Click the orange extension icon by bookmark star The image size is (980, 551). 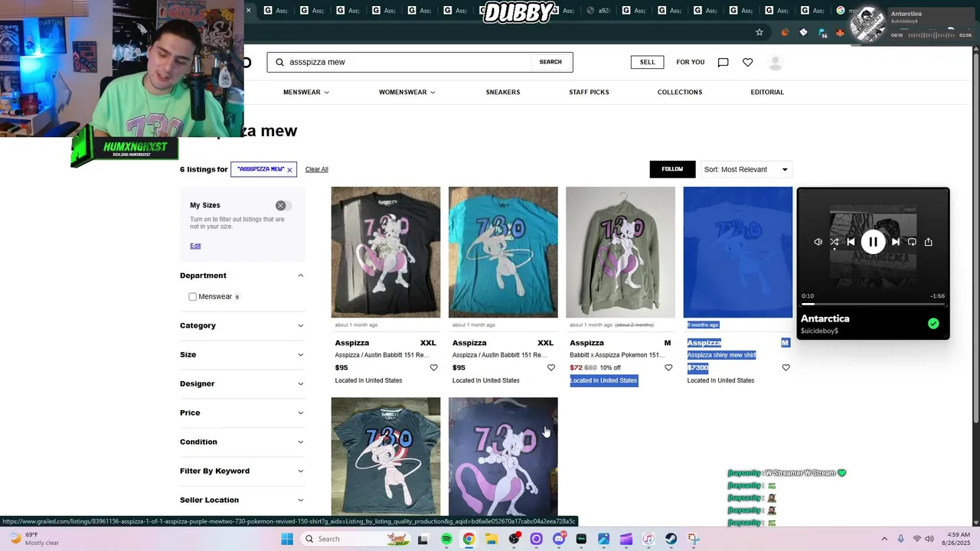pos(785,32)
